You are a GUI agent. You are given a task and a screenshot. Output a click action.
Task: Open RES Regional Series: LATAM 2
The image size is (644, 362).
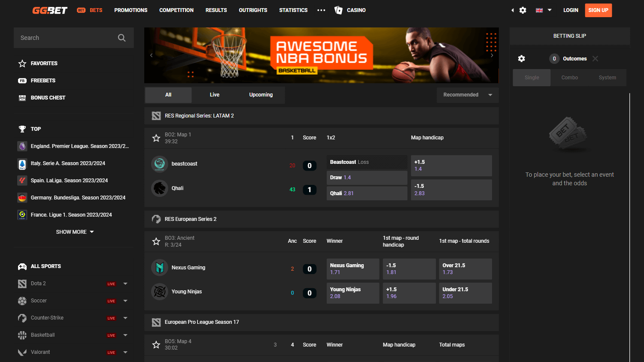tap(322, 116)
